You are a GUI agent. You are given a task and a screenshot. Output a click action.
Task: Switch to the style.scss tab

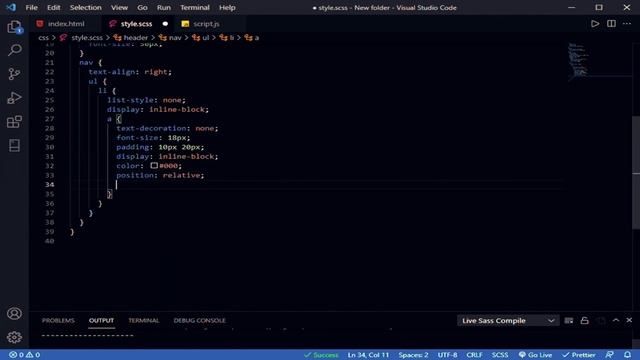136,24
